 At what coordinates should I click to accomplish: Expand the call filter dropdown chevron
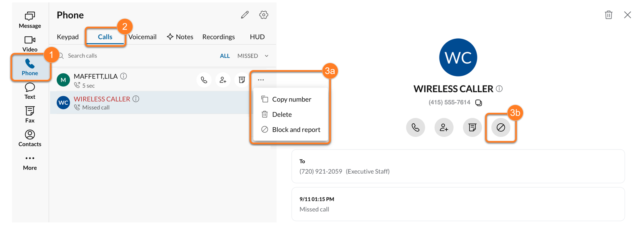(x=266, y=56)
